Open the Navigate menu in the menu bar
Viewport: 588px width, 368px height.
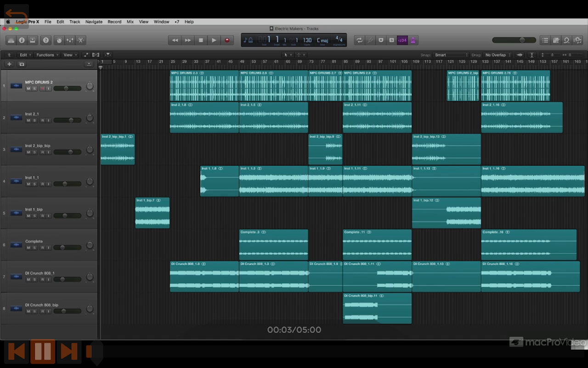(94, 22)
